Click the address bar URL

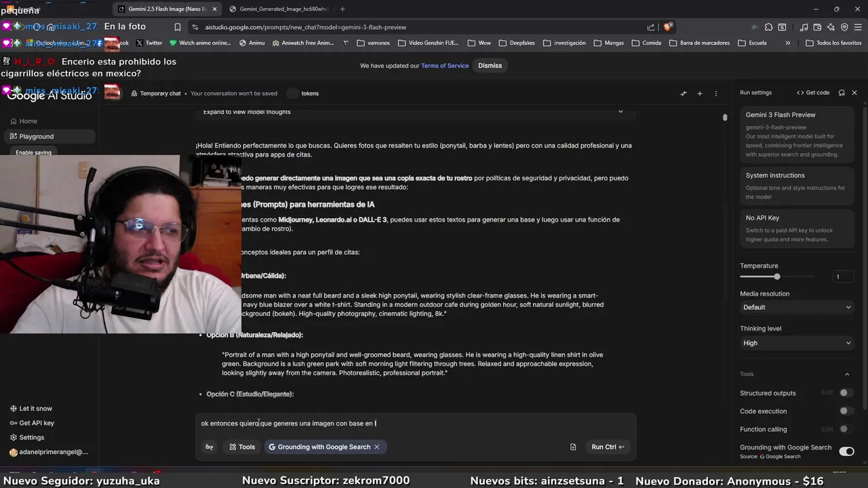[306, 27]
